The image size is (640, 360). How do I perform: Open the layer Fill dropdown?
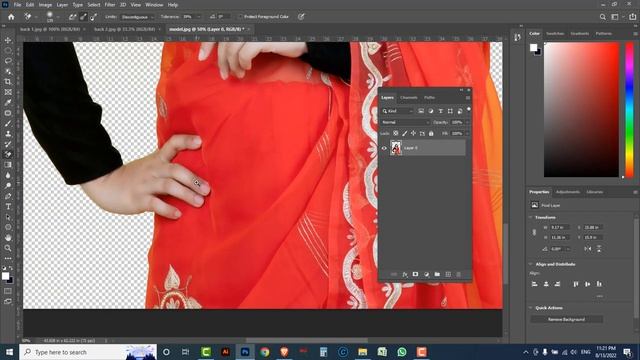pyautogui.click(x=467, y=133)
